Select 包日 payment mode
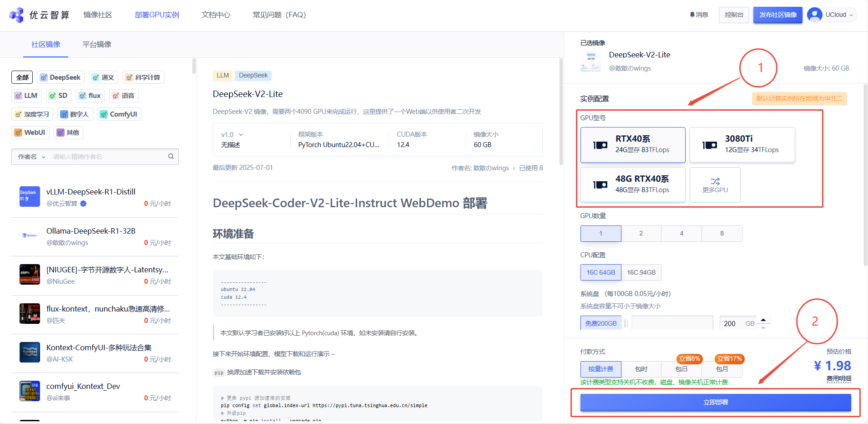868x424 pixels. point(681,369)
